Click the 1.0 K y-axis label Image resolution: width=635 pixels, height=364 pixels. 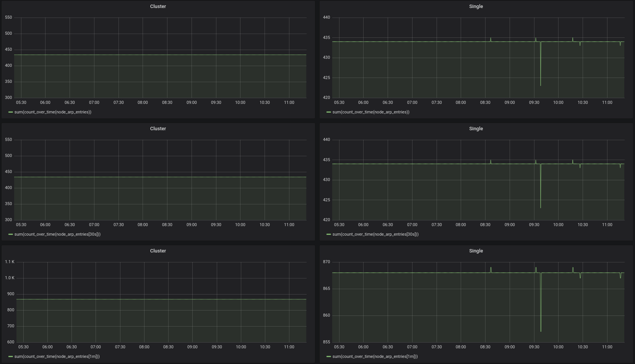10,278
